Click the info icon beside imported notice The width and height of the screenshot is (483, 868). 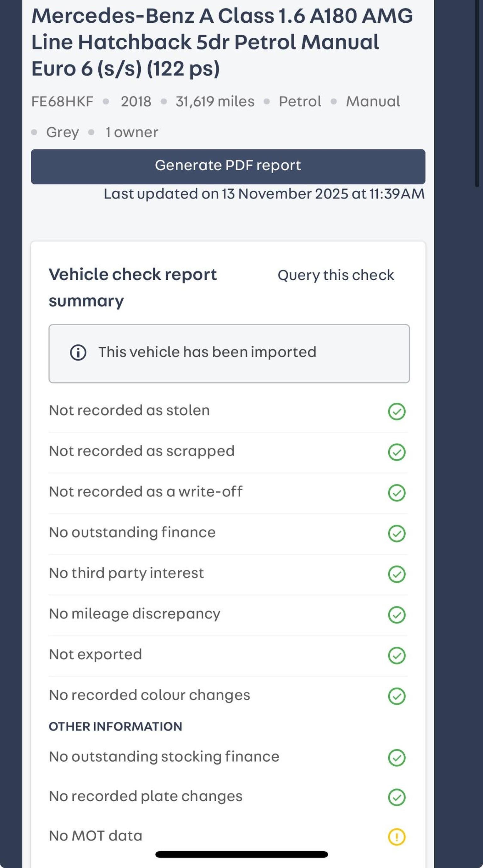coord(78,352)
